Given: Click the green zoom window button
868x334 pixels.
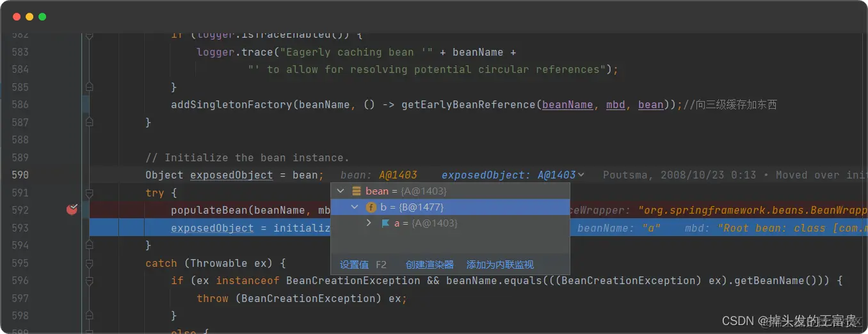Looking at the screenshot, I should coord(42,17).
